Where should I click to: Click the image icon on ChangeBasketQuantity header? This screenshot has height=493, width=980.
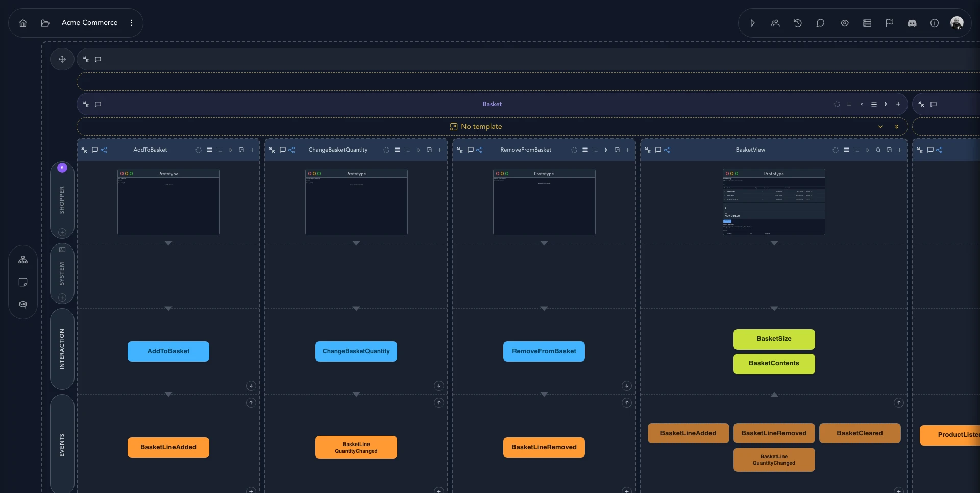(x=429, y=150)
